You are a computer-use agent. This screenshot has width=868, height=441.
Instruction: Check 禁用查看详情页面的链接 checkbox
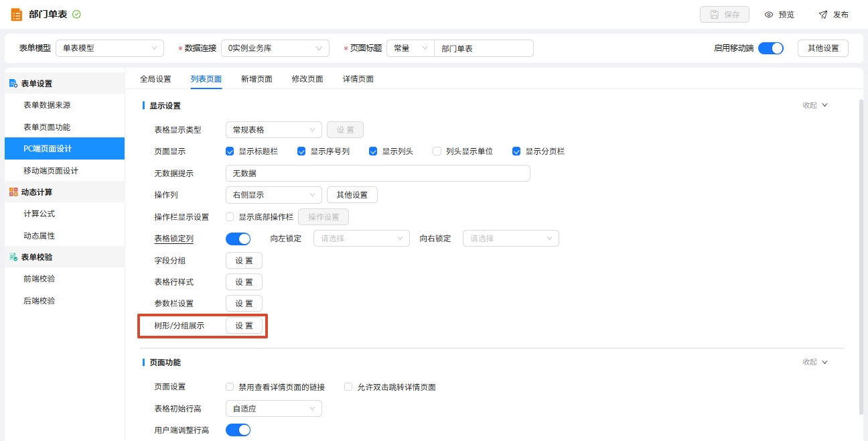230,387
